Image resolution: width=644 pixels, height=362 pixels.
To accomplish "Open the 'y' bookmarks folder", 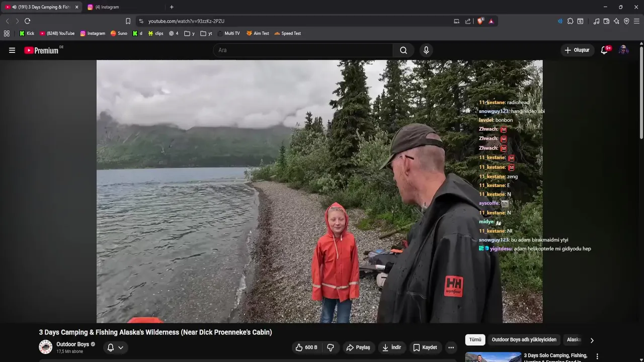I will pos(190,33).
